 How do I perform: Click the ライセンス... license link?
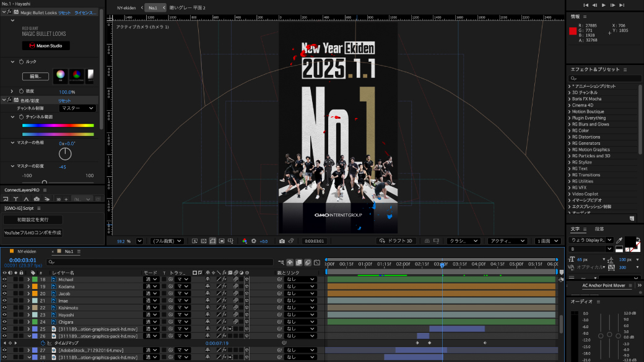click(x=85, y=13)
